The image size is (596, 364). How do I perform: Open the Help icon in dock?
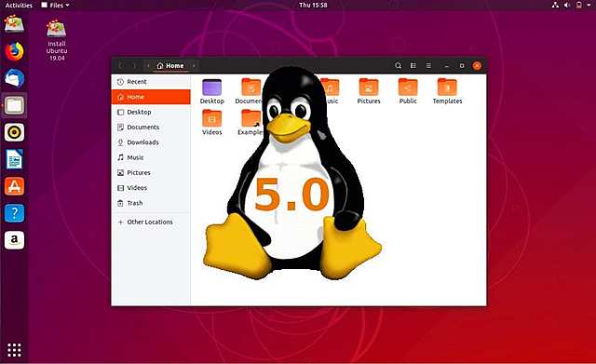(x=15, y=213)
